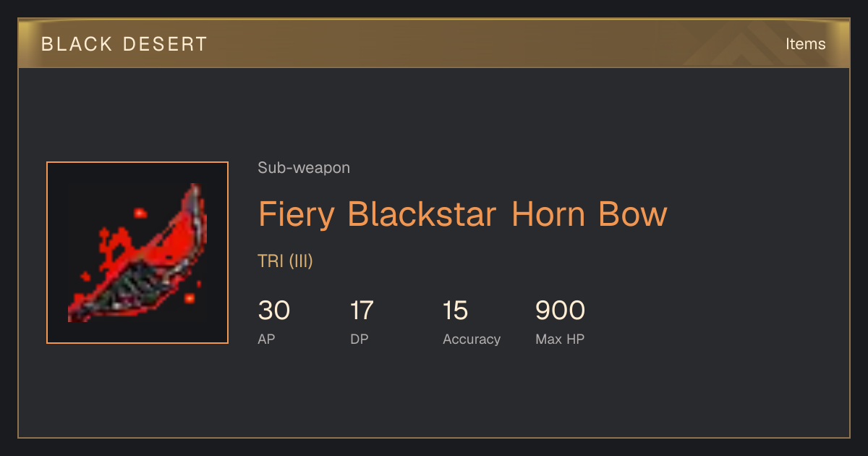
Task: Click the orange border of the item thumbnail
Action: pos(137,162)
